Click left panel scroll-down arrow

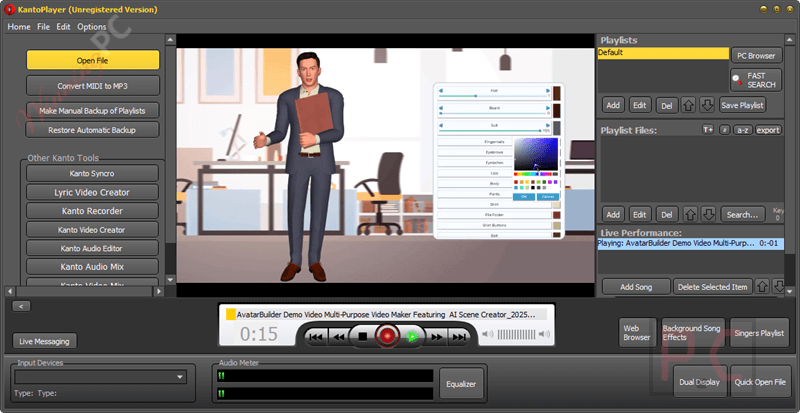pos(170,281)
